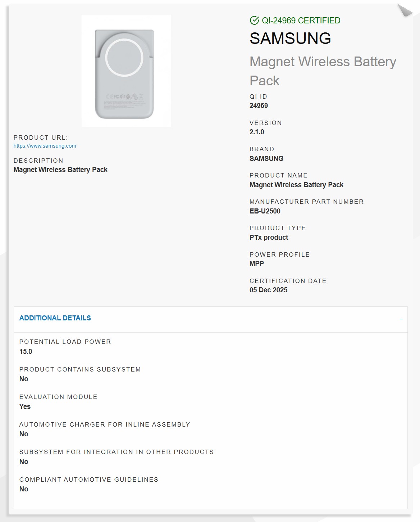Click the ADDITIONAL DETAILS section header
The image size is (420, 522).
click(x=55, y=318)
